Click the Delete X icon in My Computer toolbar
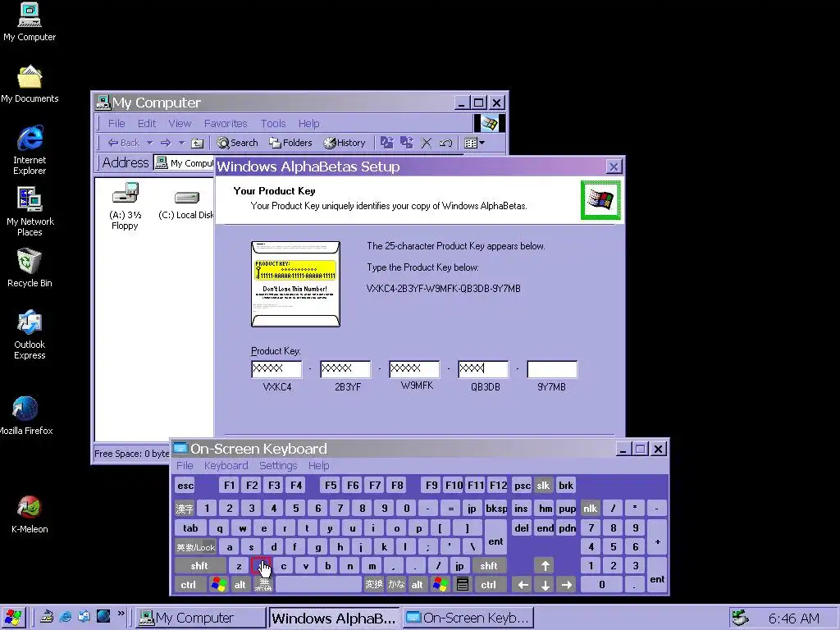The height and width of the screenshot is (630, 840). click(427, 143)
